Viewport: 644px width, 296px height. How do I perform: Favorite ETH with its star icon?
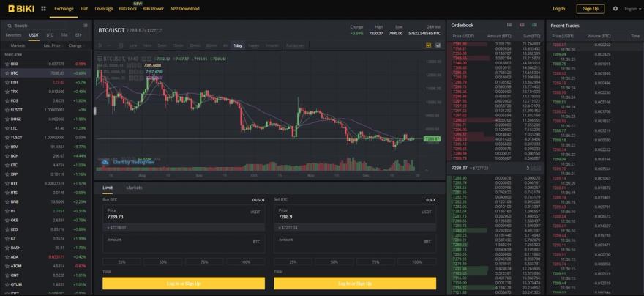(x=7, y=82)
